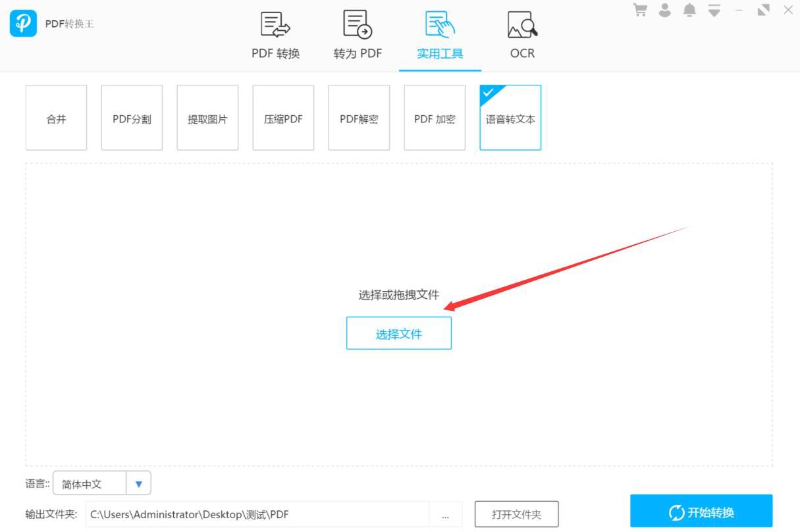Screen dimensions: 800x532
Task: Open the OCR tab
Action: click(522, 36)
